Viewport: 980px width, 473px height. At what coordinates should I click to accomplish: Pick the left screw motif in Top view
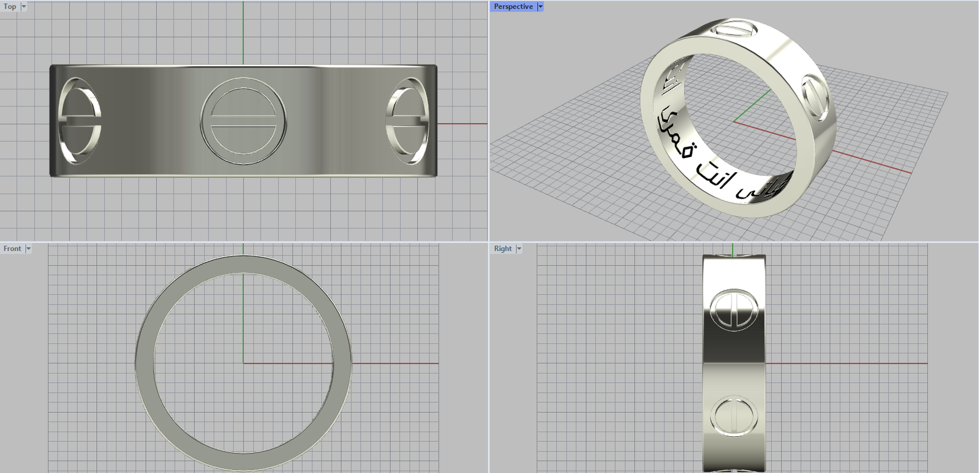[78, 121]
